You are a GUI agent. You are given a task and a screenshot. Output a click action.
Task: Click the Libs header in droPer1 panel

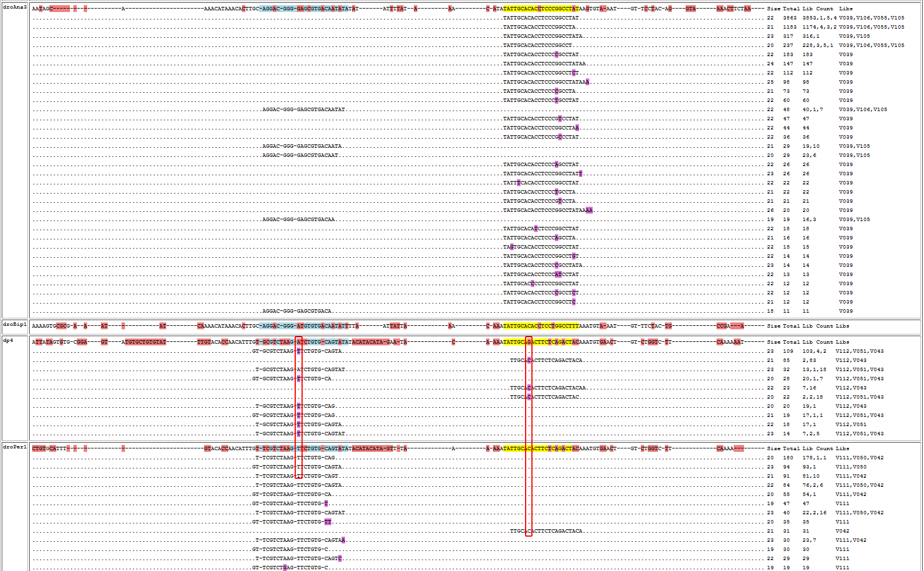[842, 448]
